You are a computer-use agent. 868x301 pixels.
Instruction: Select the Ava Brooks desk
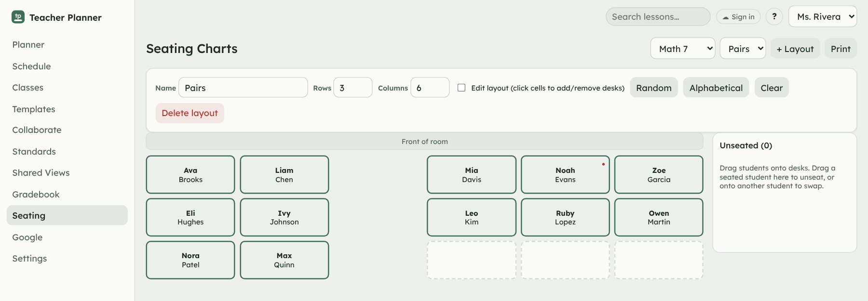(x=190, y=175)
